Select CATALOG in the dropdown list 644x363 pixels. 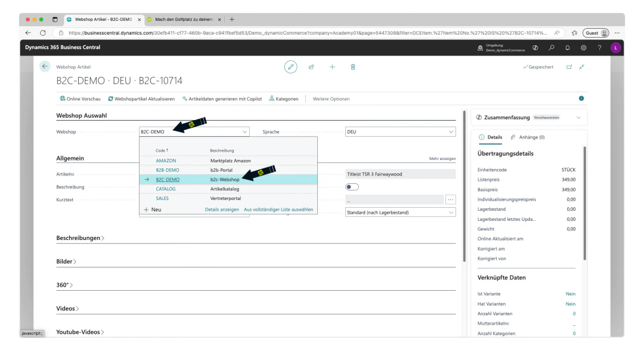(166, 189)
